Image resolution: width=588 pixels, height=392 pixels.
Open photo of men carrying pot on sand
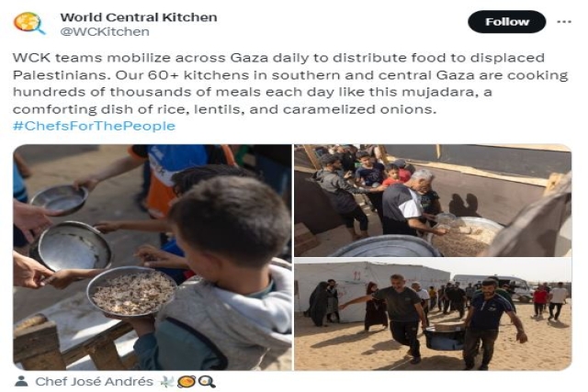[x=433, y=314]
